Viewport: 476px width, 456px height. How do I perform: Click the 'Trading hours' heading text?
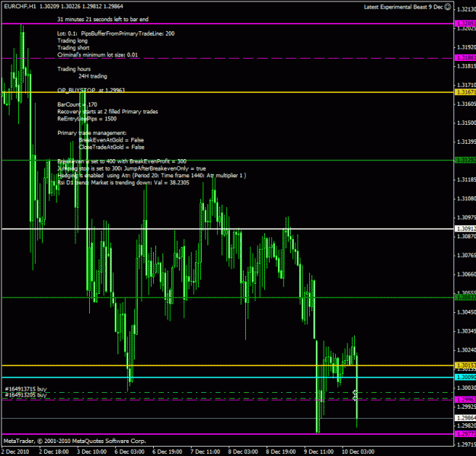click(74, 69)
